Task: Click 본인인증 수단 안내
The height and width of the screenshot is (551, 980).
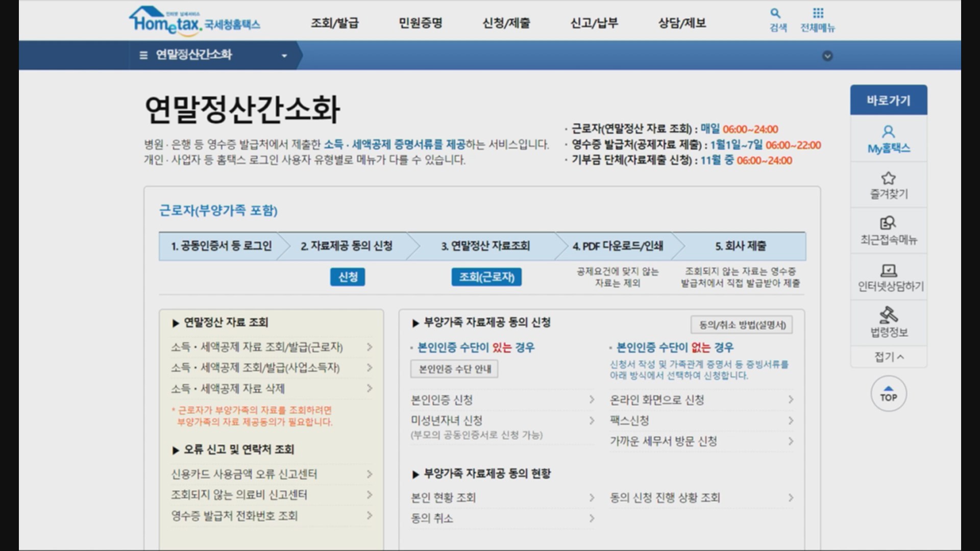Action: click(454, 369)
